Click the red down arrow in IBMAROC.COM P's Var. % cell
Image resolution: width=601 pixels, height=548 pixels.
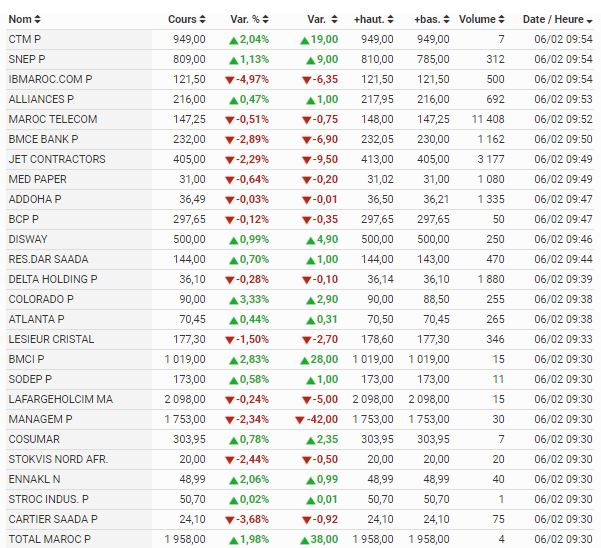click(x=231, y=79)
